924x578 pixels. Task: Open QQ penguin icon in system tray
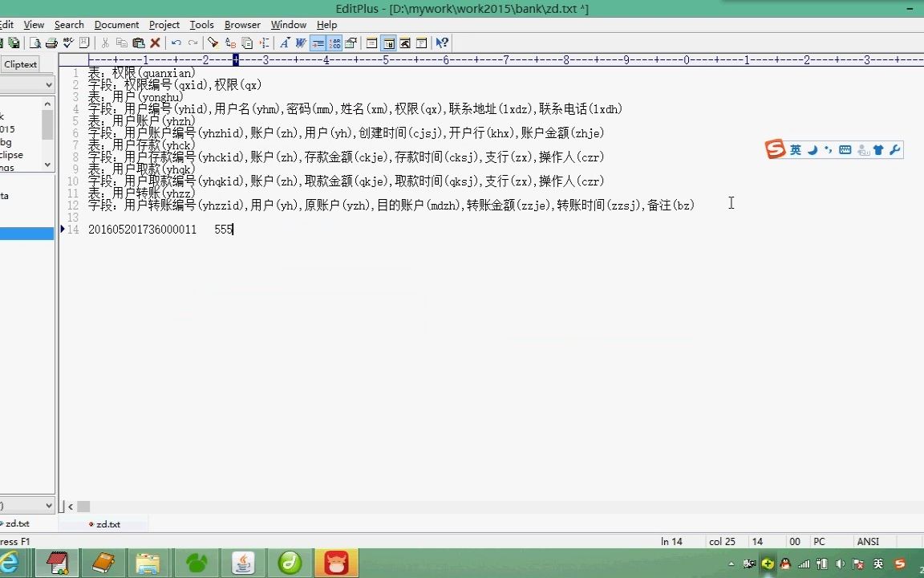784,564
